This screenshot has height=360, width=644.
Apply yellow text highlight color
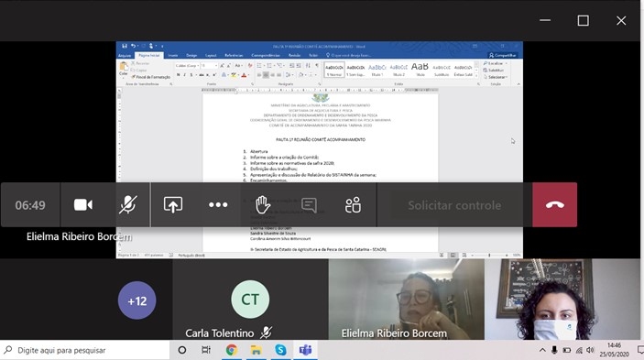234,75
